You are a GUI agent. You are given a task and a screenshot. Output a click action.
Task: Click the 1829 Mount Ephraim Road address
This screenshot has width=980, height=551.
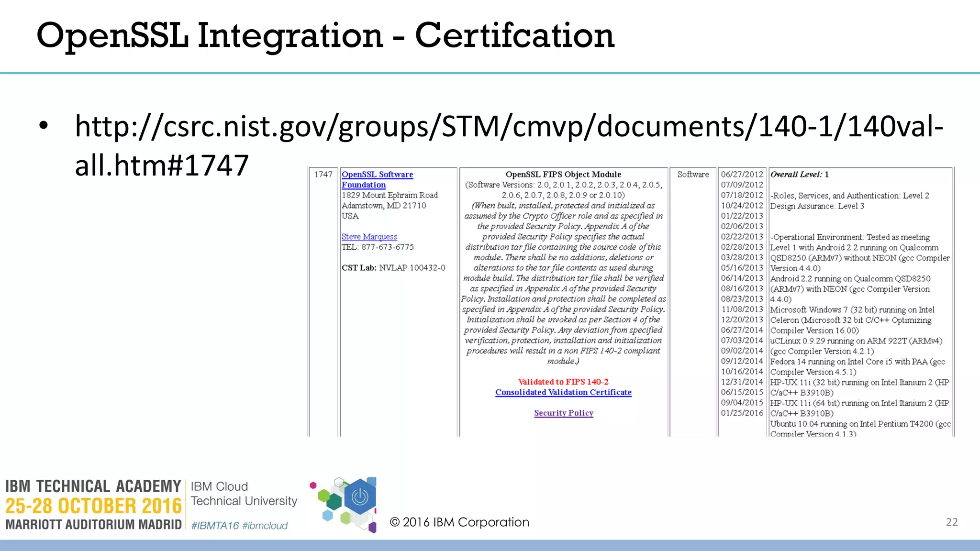coord(390,195)
